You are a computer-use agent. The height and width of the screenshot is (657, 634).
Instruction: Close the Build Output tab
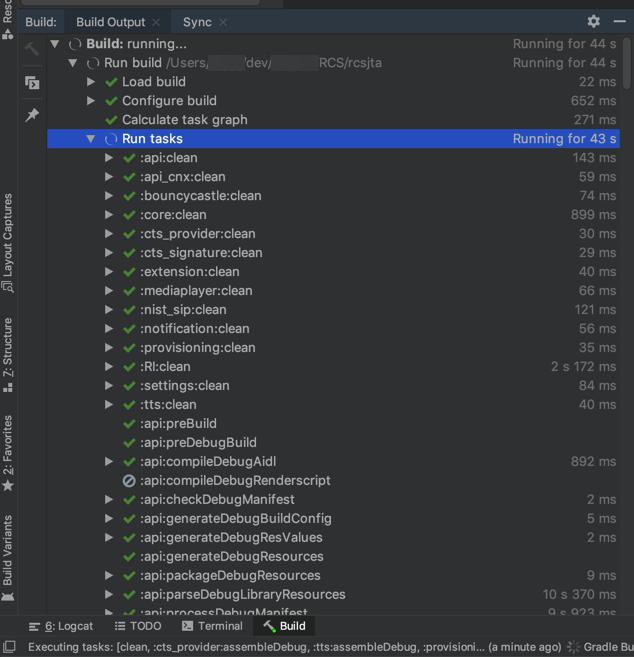tap(157, 22)
